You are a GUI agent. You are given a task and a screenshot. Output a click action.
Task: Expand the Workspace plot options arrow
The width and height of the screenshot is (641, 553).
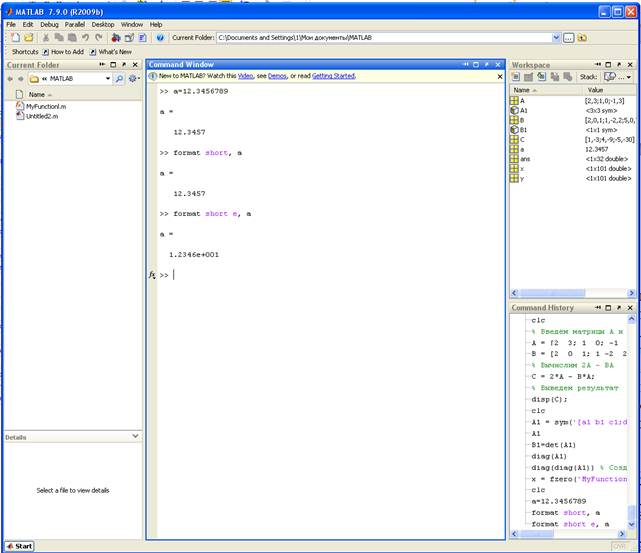pos(629,77)
